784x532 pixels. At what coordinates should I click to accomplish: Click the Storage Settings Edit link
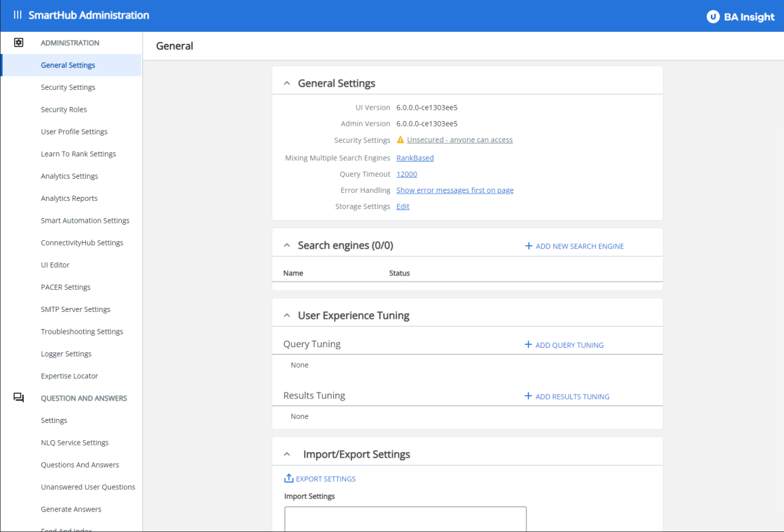pyautogui.click(x=403, y=206)
